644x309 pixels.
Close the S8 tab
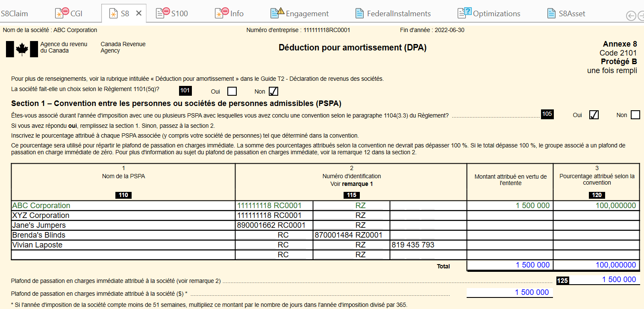(x=138, y=13)
